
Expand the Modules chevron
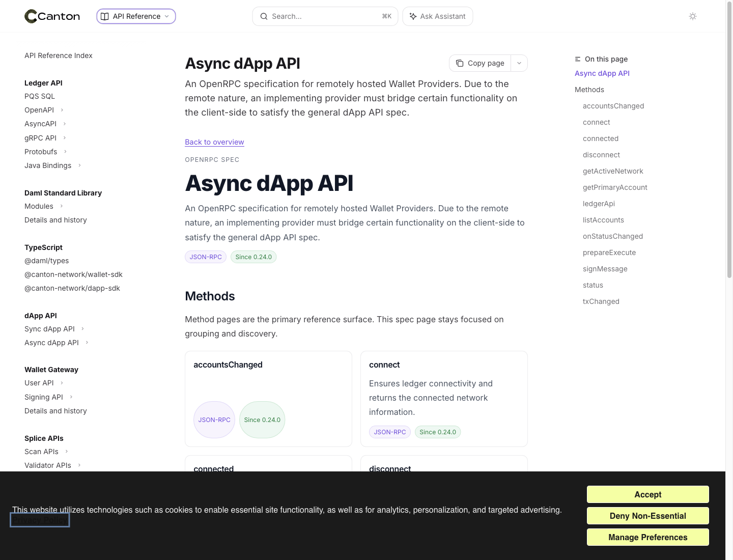(62, 206)
